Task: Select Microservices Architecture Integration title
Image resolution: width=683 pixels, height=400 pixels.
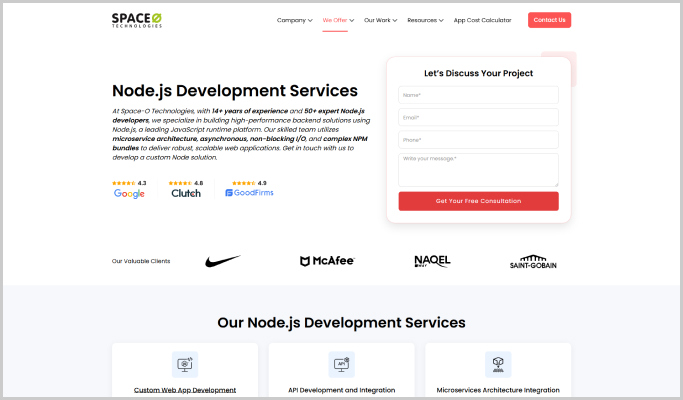Action: point(498,390)
